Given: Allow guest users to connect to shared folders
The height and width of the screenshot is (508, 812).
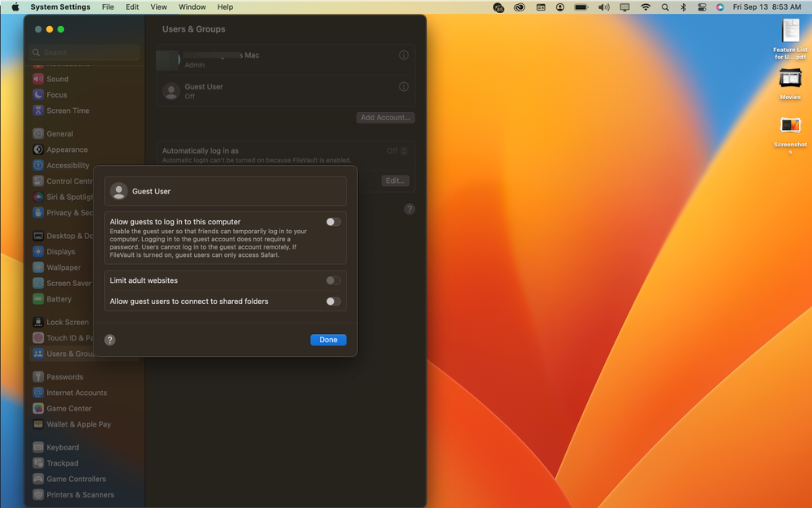Looking at the screenshot, I should click(331, 301).
